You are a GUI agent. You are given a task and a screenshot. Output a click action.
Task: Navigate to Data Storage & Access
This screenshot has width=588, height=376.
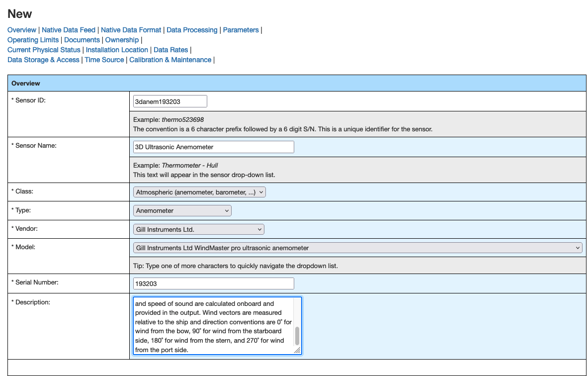[x=43, y=60]
